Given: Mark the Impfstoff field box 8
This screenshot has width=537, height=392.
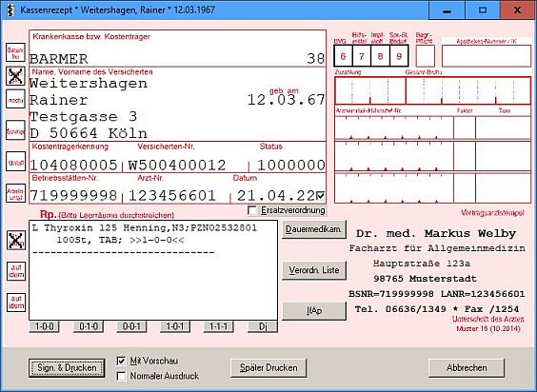Looking at the screenshot, I should tap(380, 56).
